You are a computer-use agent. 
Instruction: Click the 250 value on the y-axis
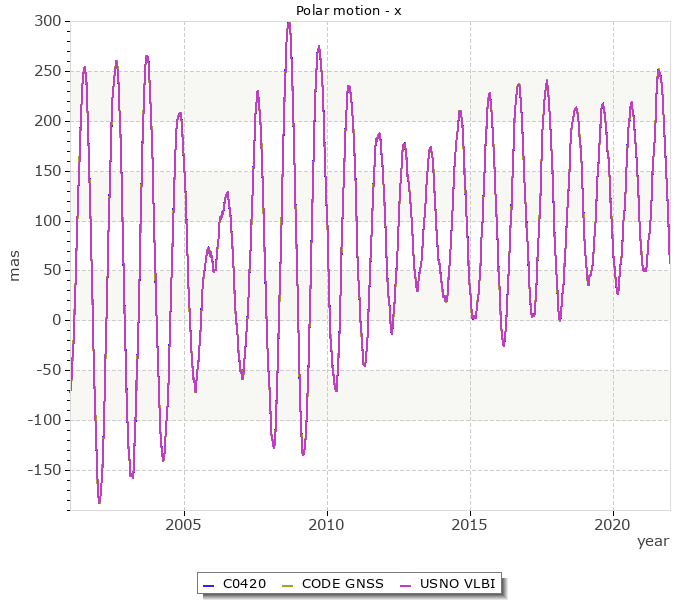47,71
